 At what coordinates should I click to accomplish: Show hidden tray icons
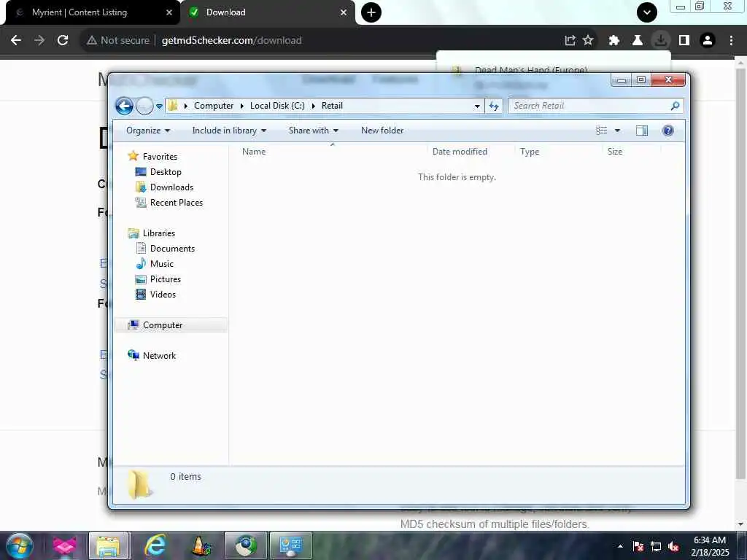(620, 546)
